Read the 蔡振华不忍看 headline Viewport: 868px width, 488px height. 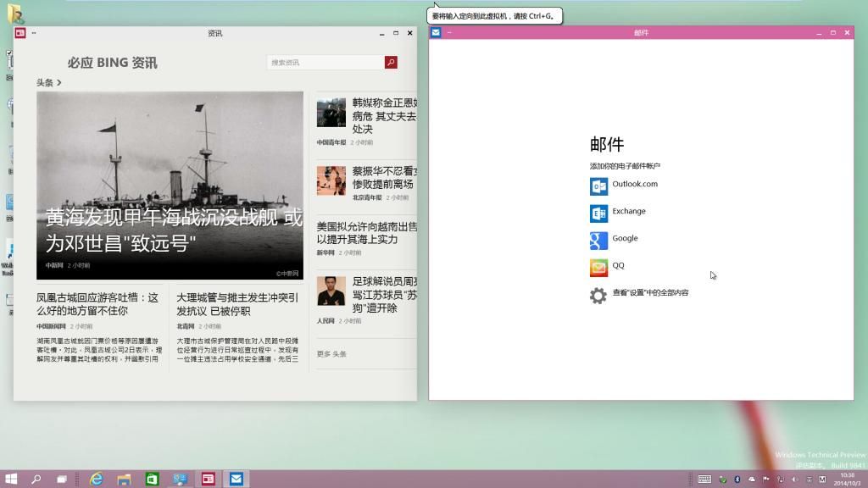(385, 177)
